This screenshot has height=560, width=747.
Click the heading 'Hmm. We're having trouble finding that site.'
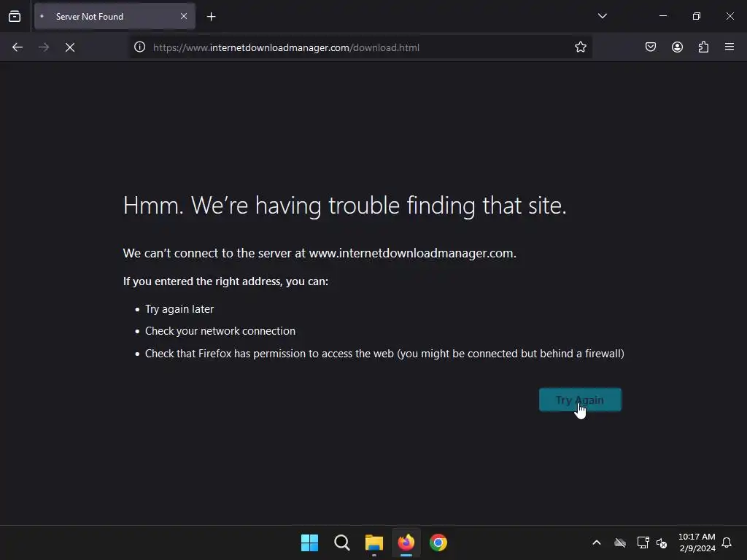(345, 206)
